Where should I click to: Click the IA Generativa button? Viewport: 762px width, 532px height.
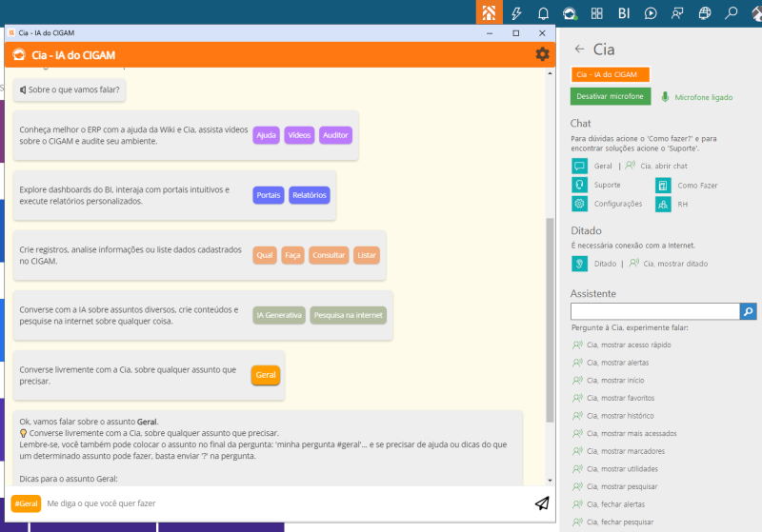point(279,315)
